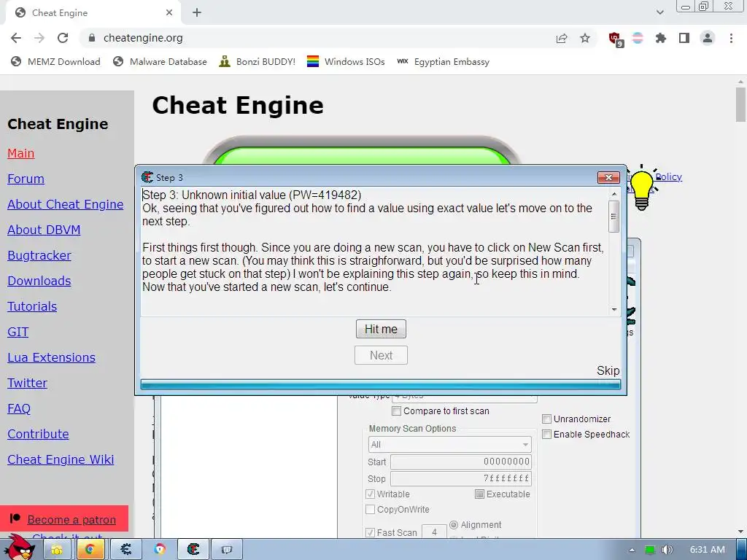Click Skip in the tutorial dialog
This screenshot has height=560, width=747.
click(x=608, y=370)
